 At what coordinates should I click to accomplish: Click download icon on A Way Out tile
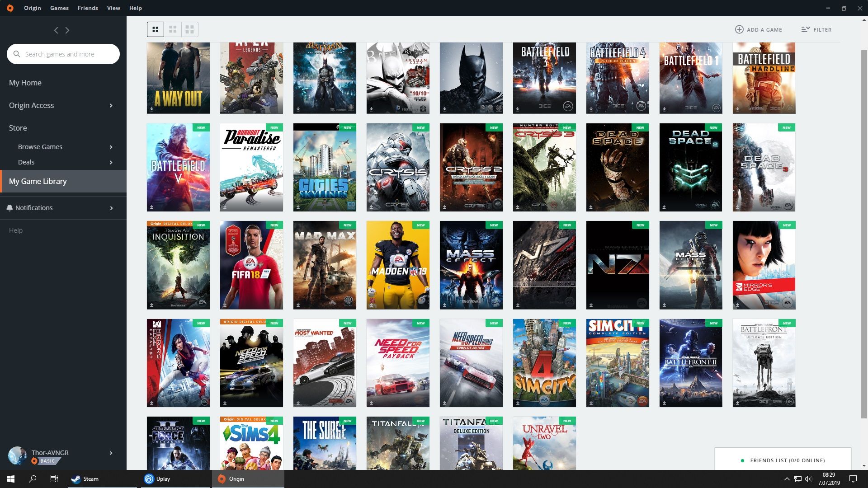click(152, 109)
